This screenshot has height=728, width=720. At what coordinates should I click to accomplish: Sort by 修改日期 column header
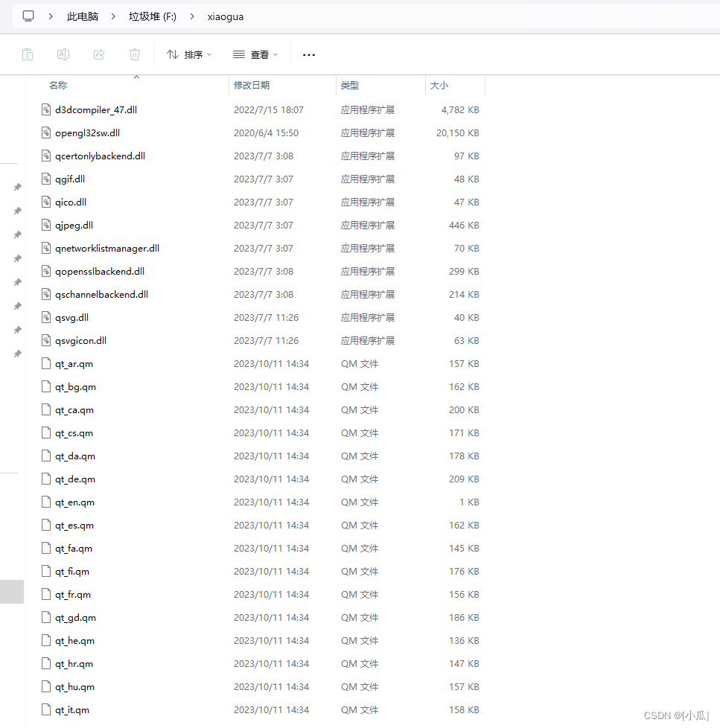pyautogui.click(x=252, y=86)
